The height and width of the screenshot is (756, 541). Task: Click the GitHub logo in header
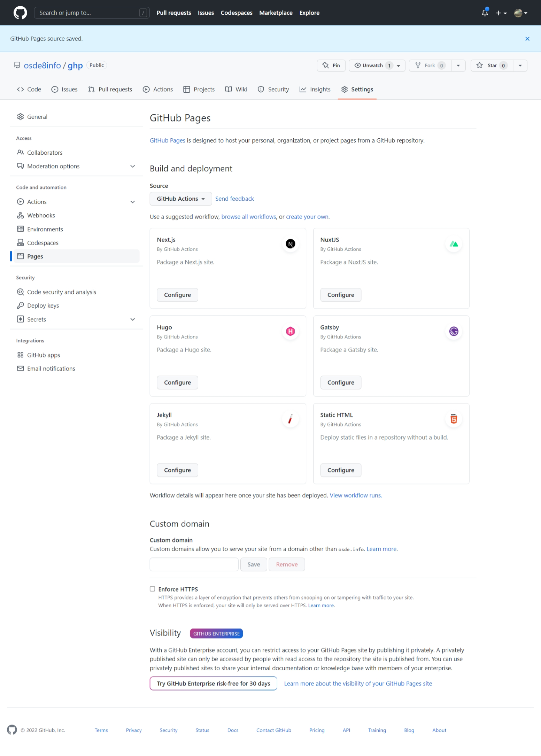[x=20, y=13]
